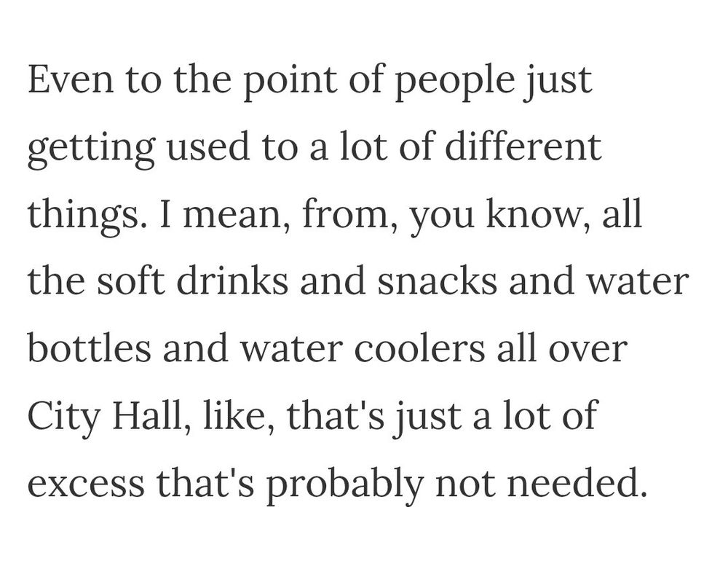Click the word "probably" in last line
Image resolution: width=728 pixels, height=569 pixels.
pos(344,487)
